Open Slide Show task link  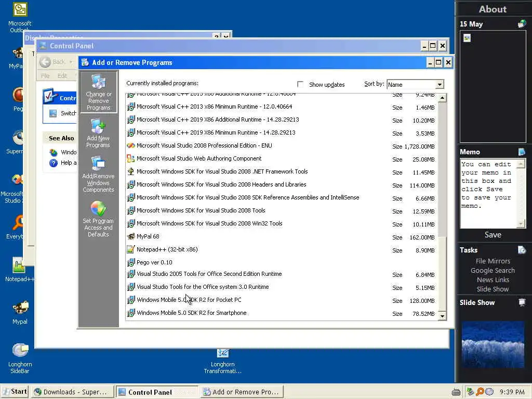493,289
